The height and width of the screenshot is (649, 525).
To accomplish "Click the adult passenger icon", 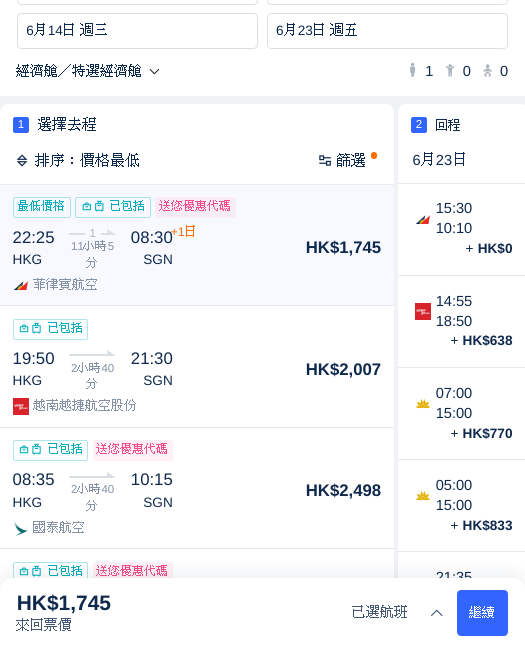I will pyautogui.click(x=412, y=70).
